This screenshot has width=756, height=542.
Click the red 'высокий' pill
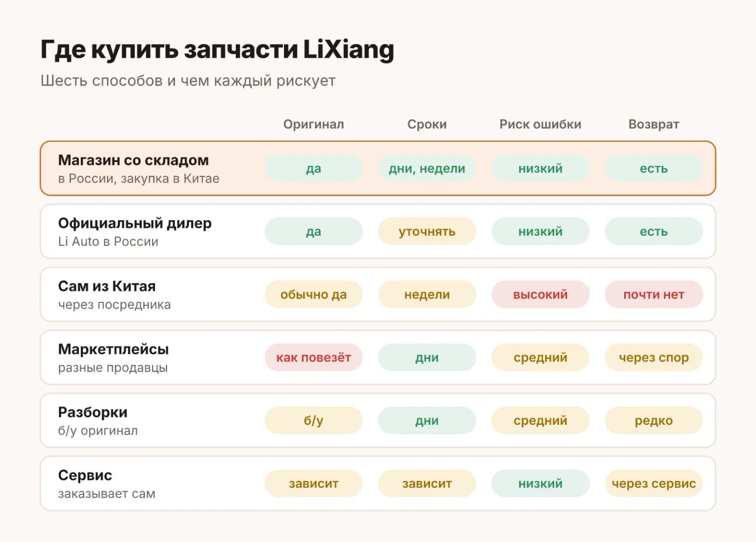(540, 294)
